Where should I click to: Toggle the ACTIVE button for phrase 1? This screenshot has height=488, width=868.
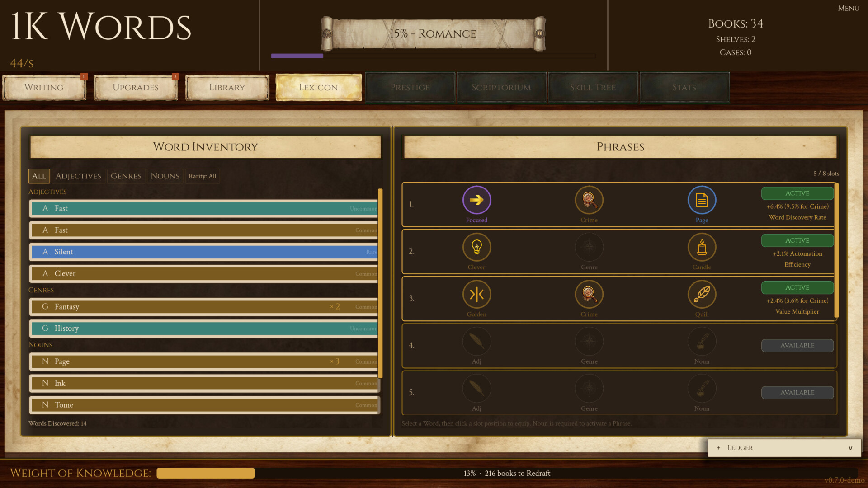click(797, 193)
